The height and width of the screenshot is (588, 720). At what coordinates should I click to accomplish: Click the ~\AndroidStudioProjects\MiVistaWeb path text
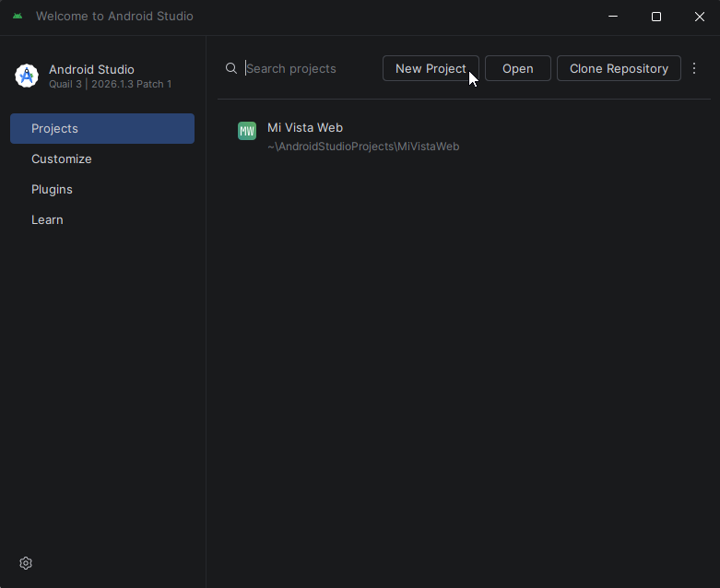(x=363, y=147)
